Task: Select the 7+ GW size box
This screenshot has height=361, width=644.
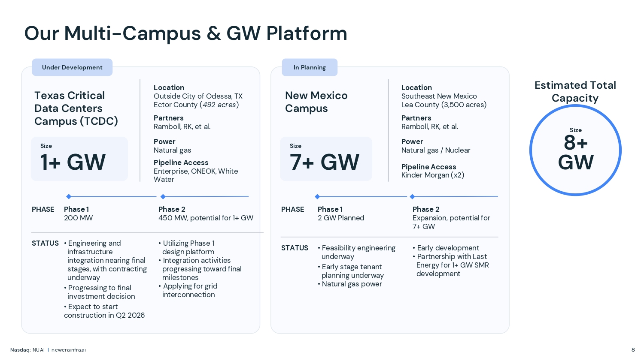Action: 326,159
